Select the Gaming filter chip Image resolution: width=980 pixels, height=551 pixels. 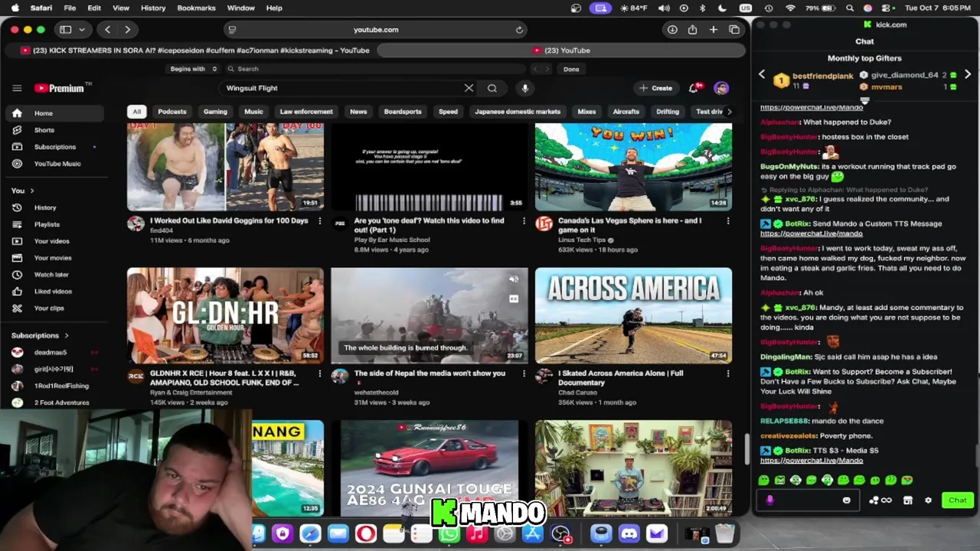coord(215,112)
